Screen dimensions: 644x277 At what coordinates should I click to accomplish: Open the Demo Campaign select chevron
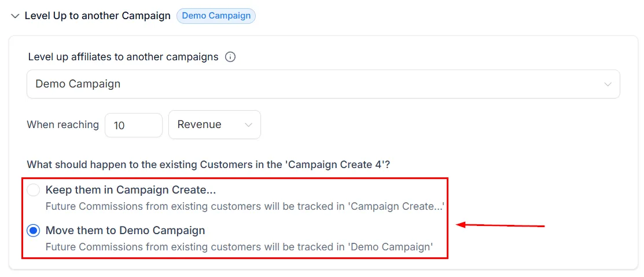pyautogui.click(x=608, y=84)
